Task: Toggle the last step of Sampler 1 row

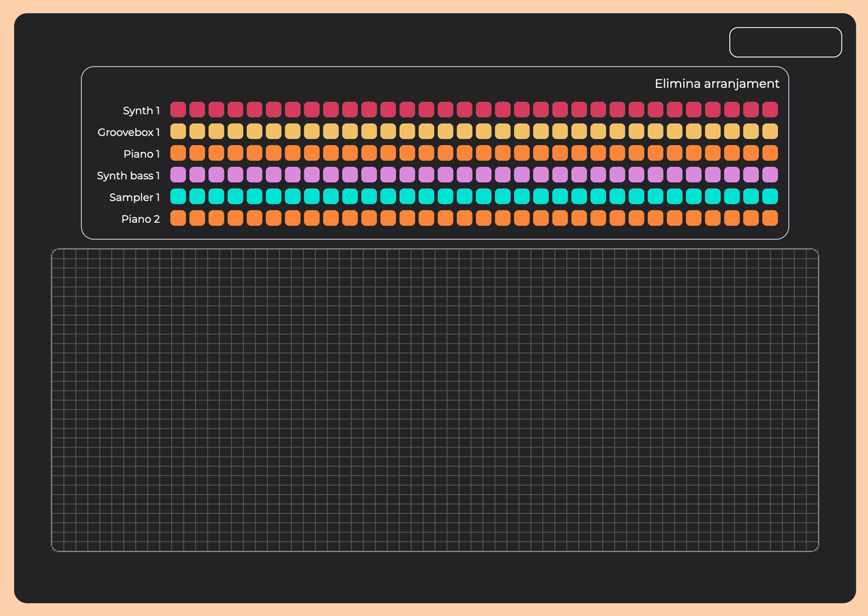Action: [770, 196]
